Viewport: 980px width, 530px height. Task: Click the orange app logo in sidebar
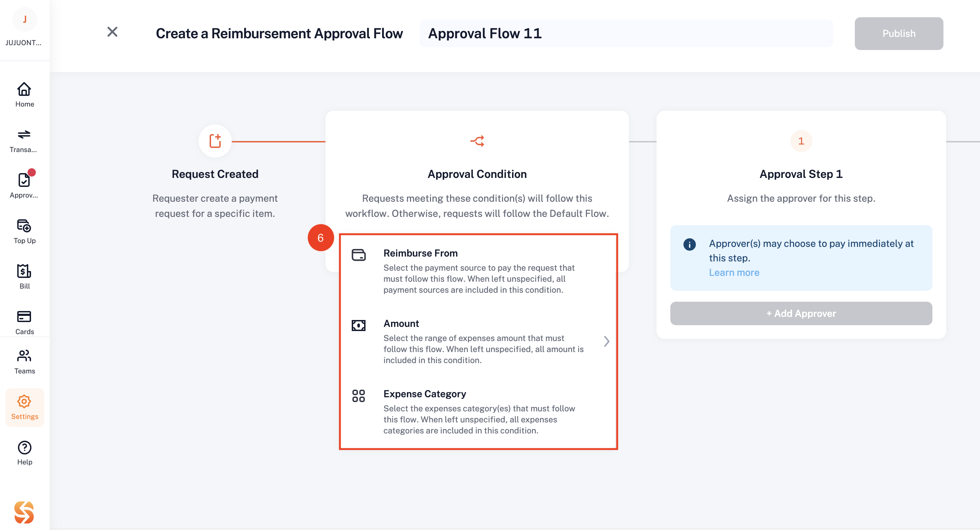[x=24, y=512]
